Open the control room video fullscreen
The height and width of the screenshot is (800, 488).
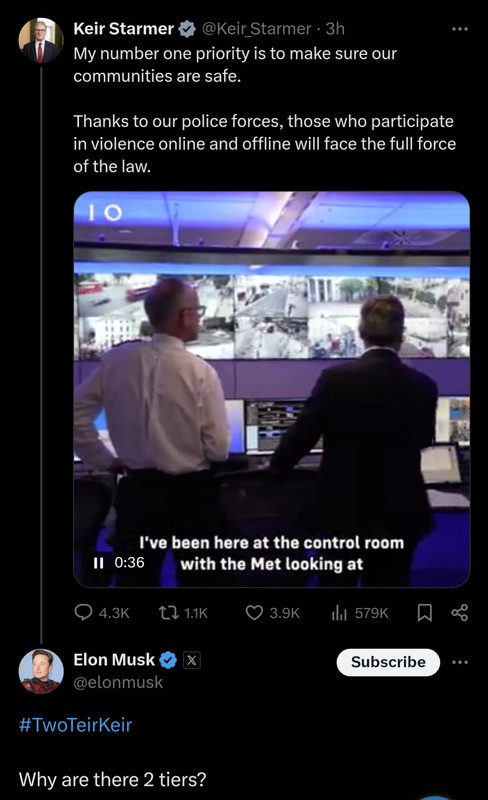click(272, 389)
